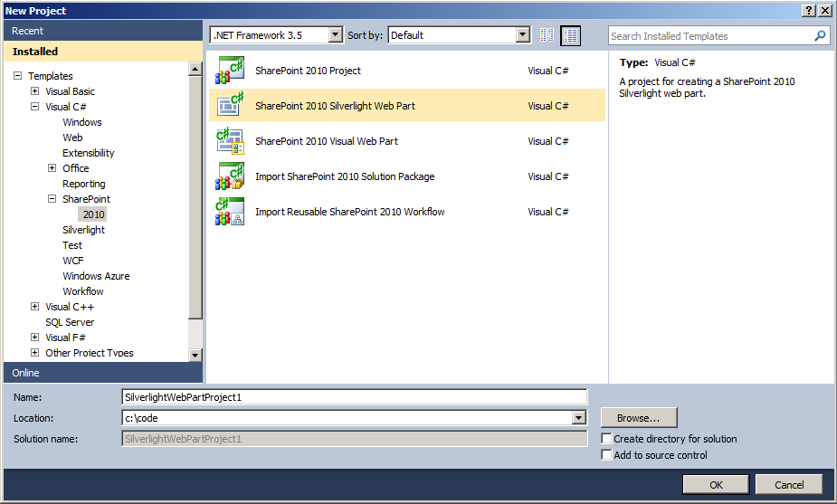Click the search magnifier icon
This screenshot has height=504, width=837.
point(820,36)
